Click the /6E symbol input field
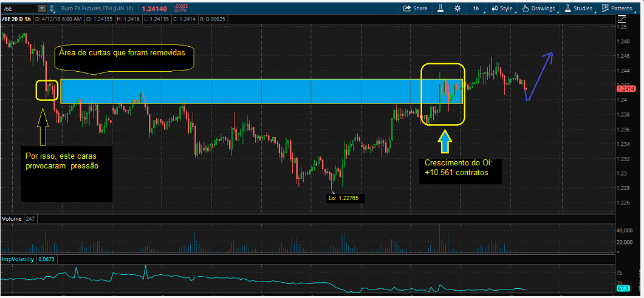The height and width of the screenshot is (298, 644). click(x=19, y=9)
